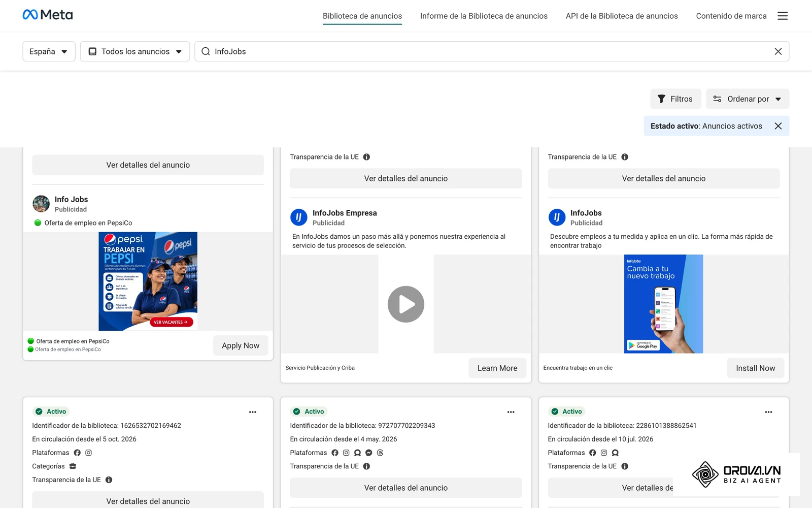Click the Pepsi job ad image
This screenshot has width=812, height=508.
(148, 281)
